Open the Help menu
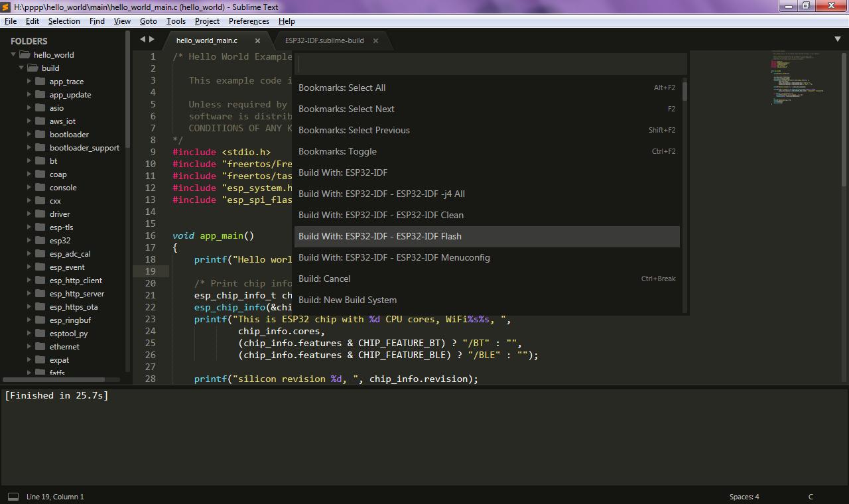Screen dimensions: 849x504 pyautogui.click(x=287, y=21)
